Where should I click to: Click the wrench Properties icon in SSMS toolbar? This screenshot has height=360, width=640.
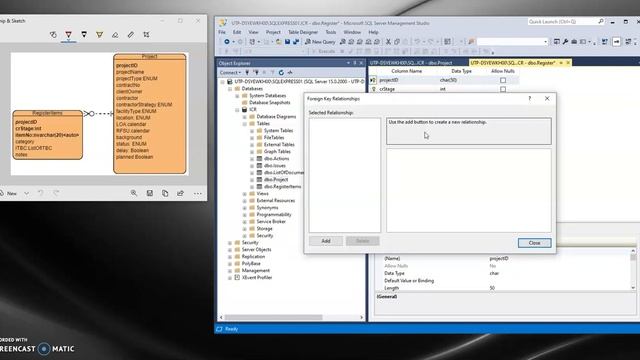click(x=565, y=42)
